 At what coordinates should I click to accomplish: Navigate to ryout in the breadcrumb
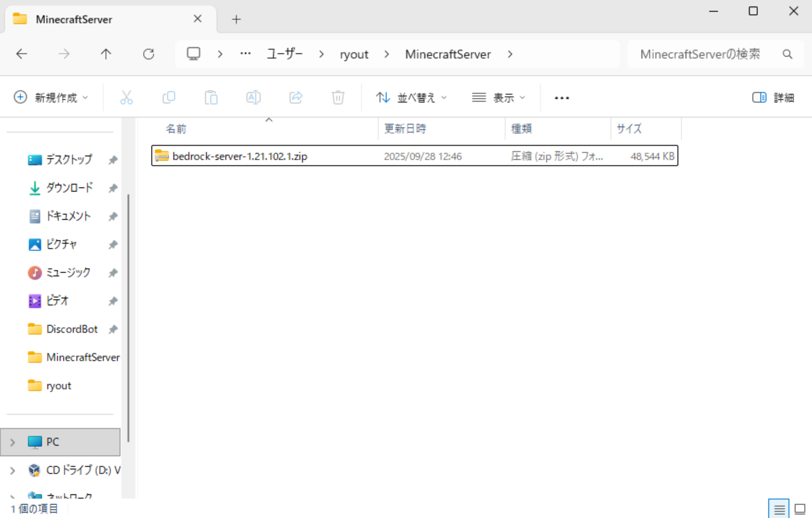(x=354, y=54)
